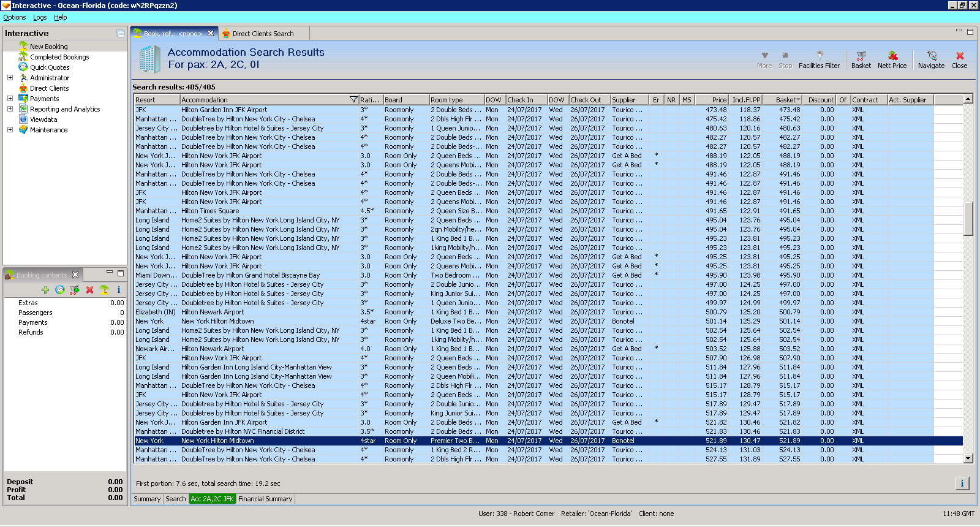This screenshot has height=527, width=980.
Task: Expand the Maintenance tree node
Action: [x=10, y=129]
